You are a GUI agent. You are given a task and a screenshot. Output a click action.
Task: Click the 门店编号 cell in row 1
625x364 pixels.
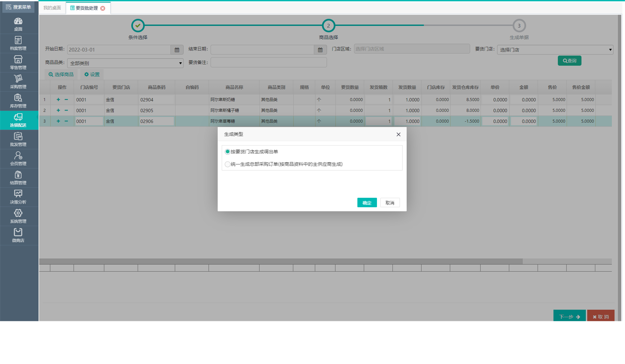pos(89,99)
